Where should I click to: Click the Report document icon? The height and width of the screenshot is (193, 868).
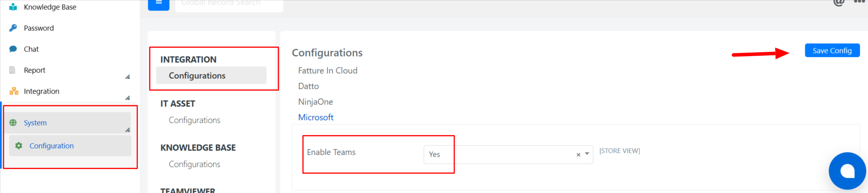[12, 70]
